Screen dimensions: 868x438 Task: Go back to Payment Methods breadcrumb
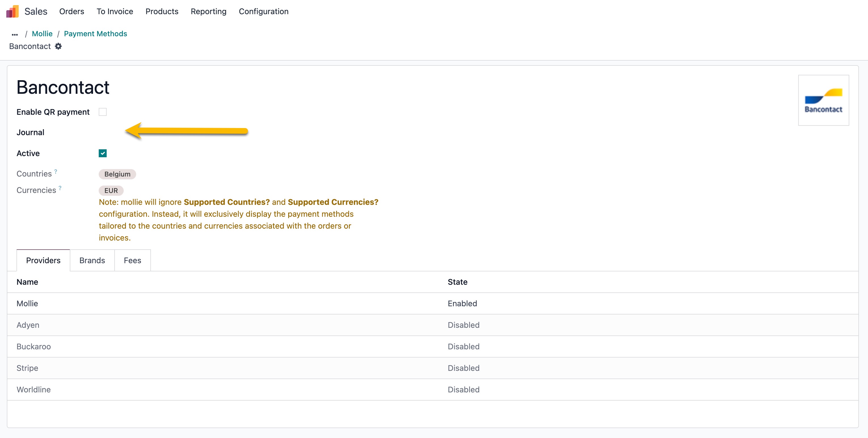point(95,34)
